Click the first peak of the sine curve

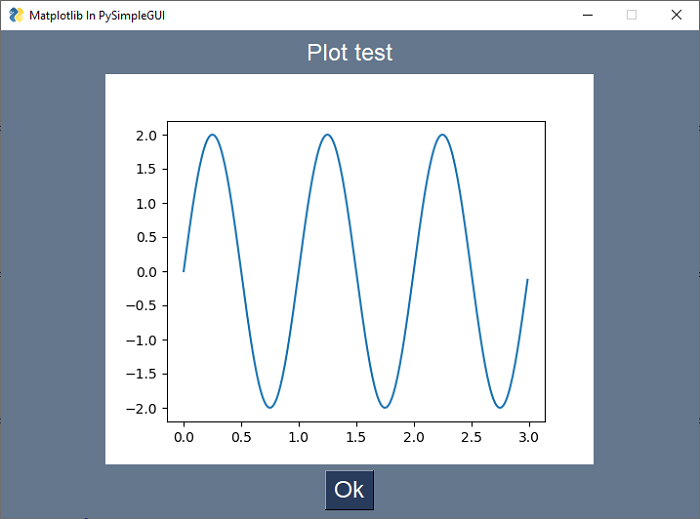click(212, 135)
